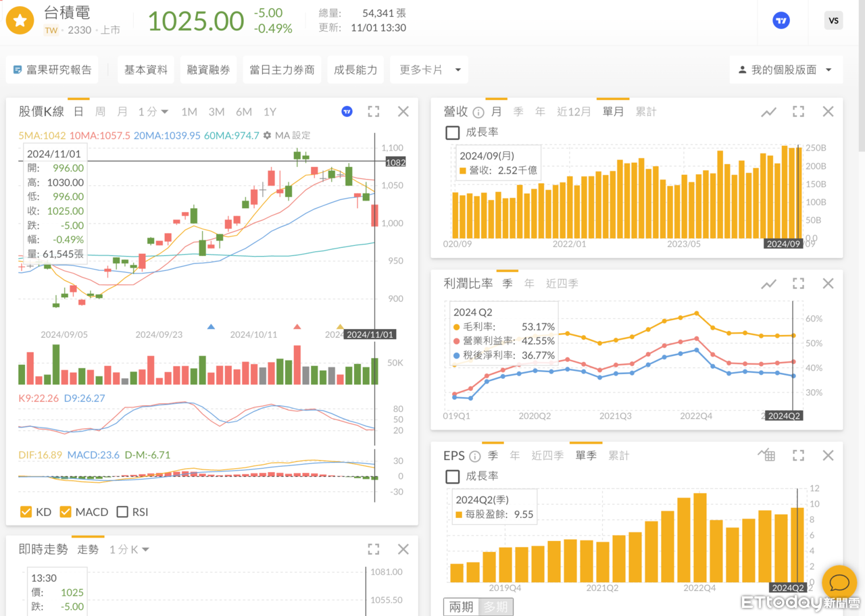Click the info icon next to EPS

pos(474,456)
